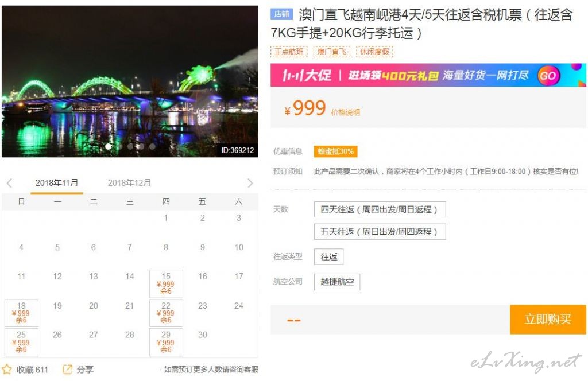Select November 18 priced ¥999
The width and height of the screenshot is (588, 381).
click(21, 313)
